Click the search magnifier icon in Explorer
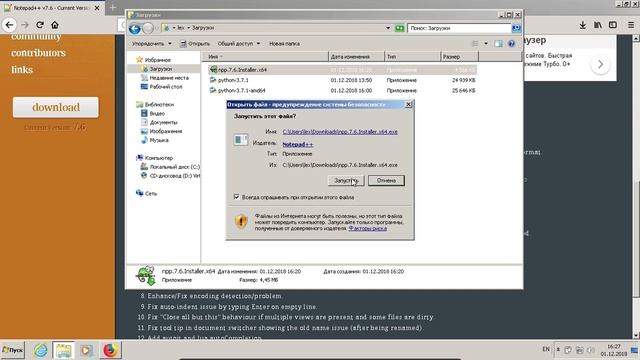Image resolution: width=640 pixels, height=360 pixels. pyautogui.click(x=516, y=28)
